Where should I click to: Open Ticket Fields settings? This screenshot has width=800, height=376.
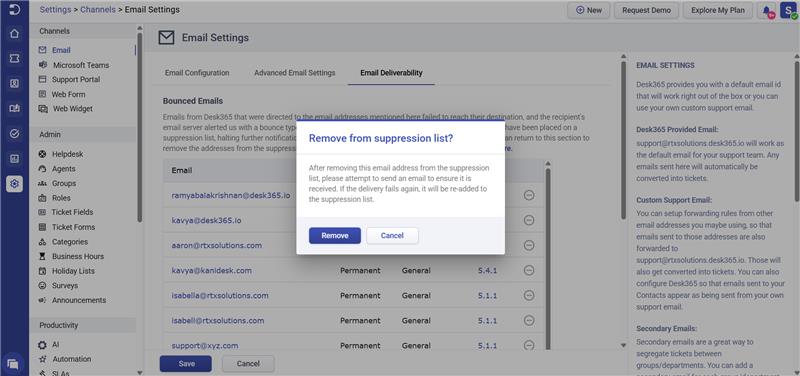click(72, 212)
